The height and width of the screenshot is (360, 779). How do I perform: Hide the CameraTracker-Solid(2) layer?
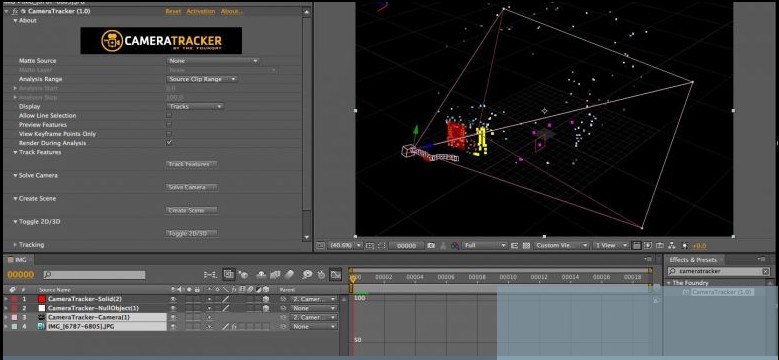[173, 299]
